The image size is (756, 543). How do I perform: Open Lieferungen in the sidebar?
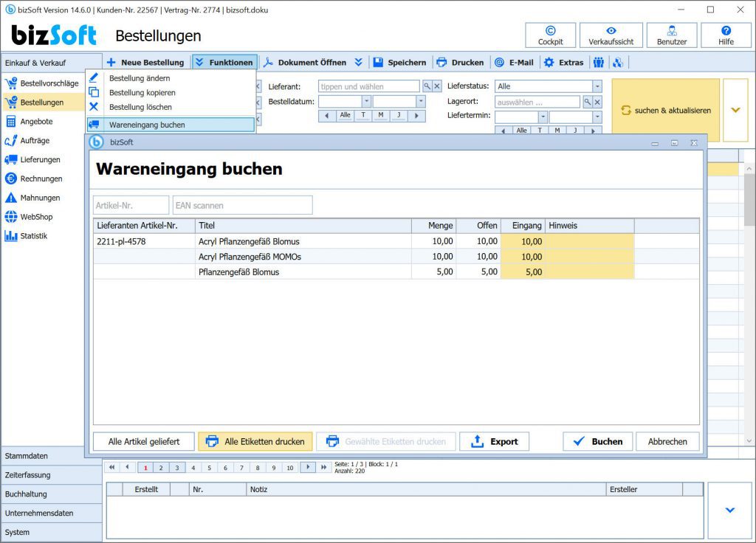click(x=32, y=159)
